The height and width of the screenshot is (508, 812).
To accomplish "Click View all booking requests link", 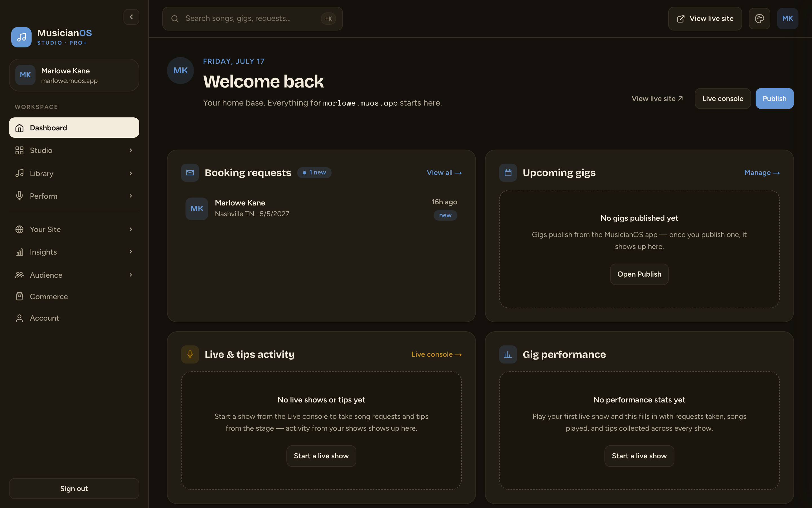I will point(444,173).
